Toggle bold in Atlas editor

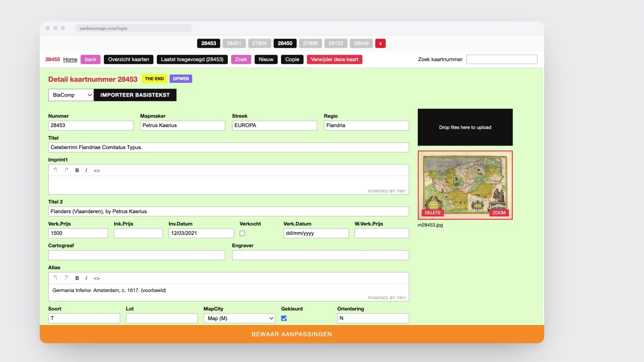77,278
